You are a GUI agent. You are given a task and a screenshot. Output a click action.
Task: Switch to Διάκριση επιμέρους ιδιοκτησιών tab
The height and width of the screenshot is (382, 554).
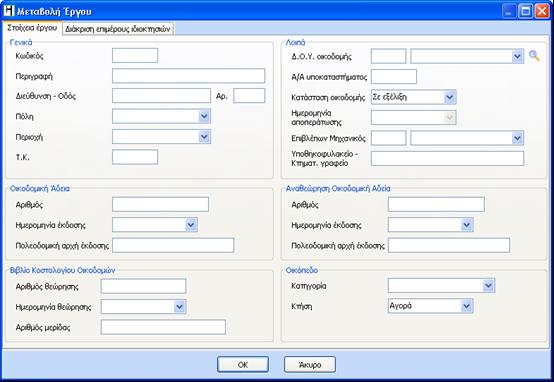[118, 29]
